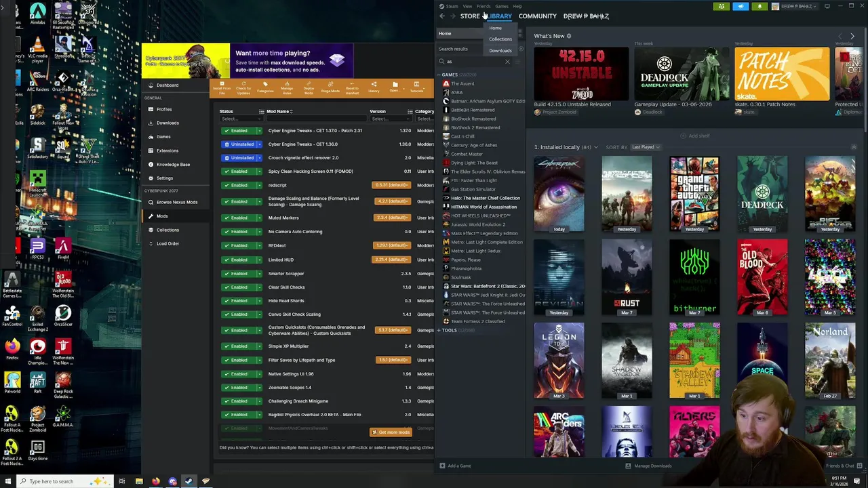Click Deploy Mods in Vortex toolbar
868x488 pixels.
309,87
